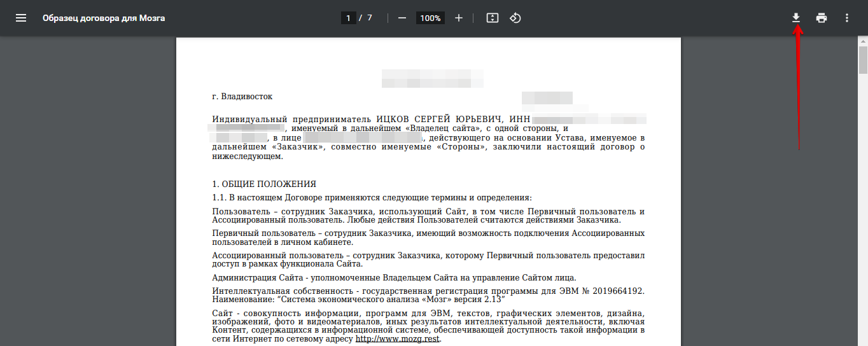Click the paragraph beginning "Администрация Сайта"
The image size is (868, 346).
click(x=394, y=277)
